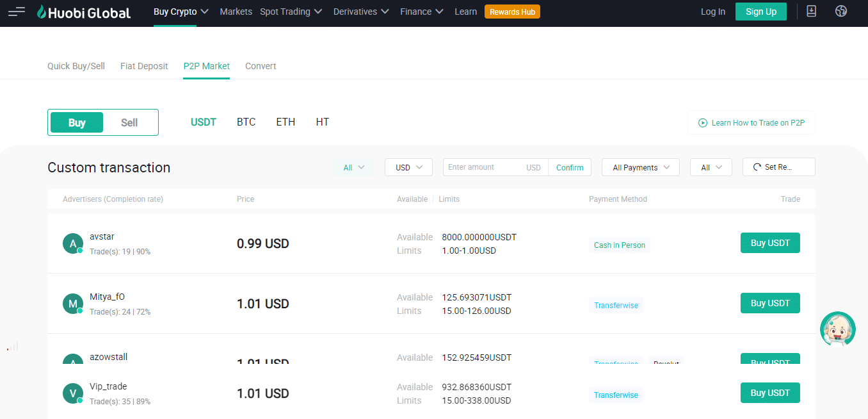The width and height of the screenshot is (868, 419).
Task: Click the avstar advertiser name
Action: click(x=102, y=236)
